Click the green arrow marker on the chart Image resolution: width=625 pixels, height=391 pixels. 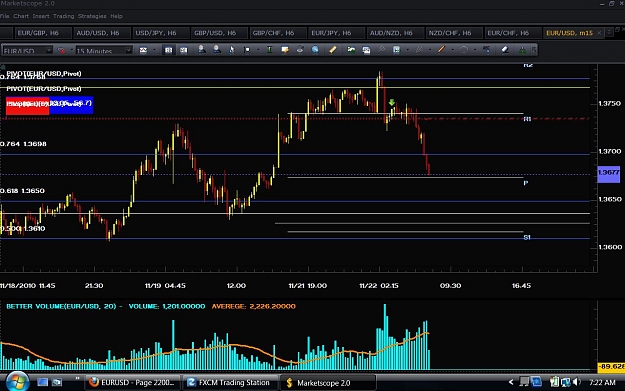[x=392, y=102]
